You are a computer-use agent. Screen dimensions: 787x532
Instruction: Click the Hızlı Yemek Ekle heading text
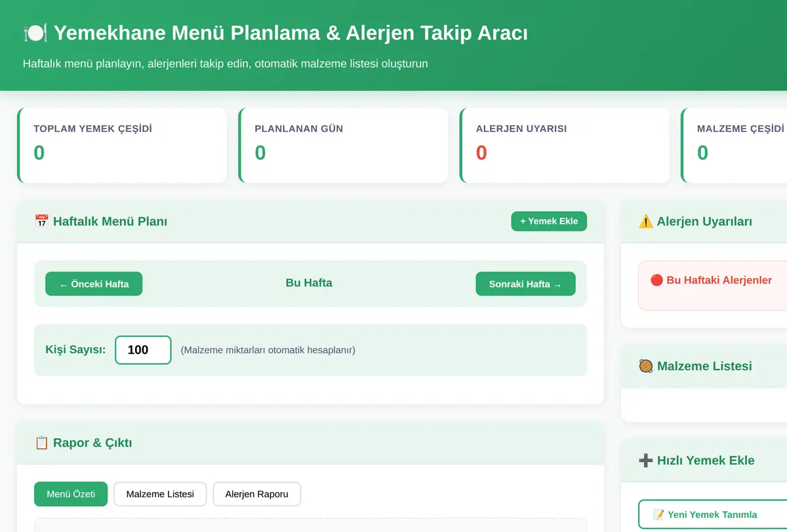pos(706,460)
